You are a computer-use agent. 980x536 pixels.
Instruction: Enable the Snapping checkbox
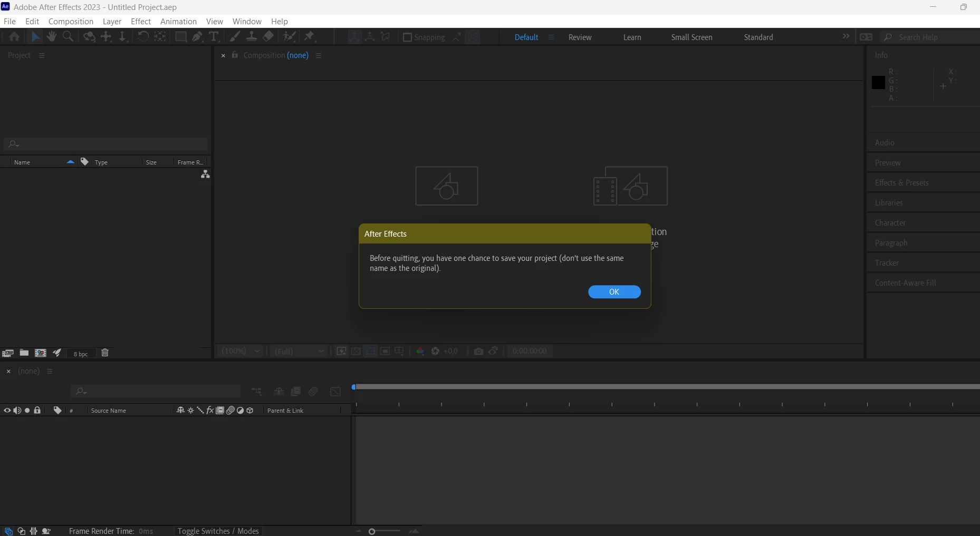point(407,37)
